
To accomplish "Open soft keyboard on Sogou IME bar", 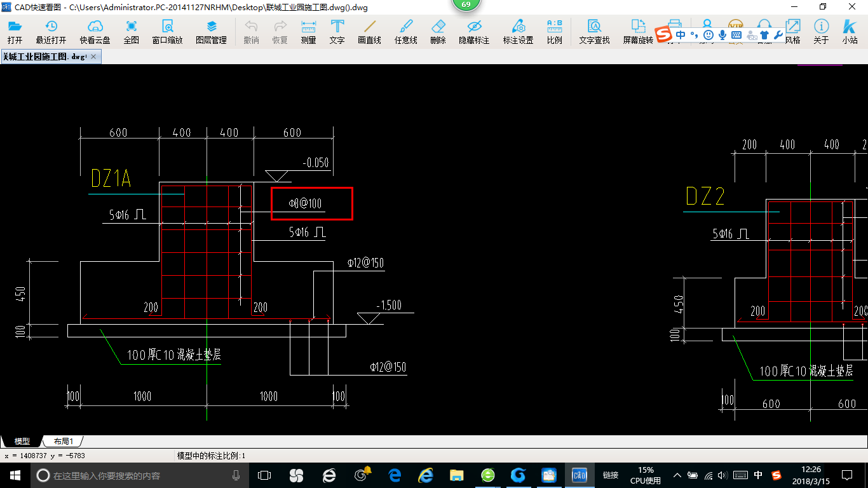I will [x=736, y=34].
